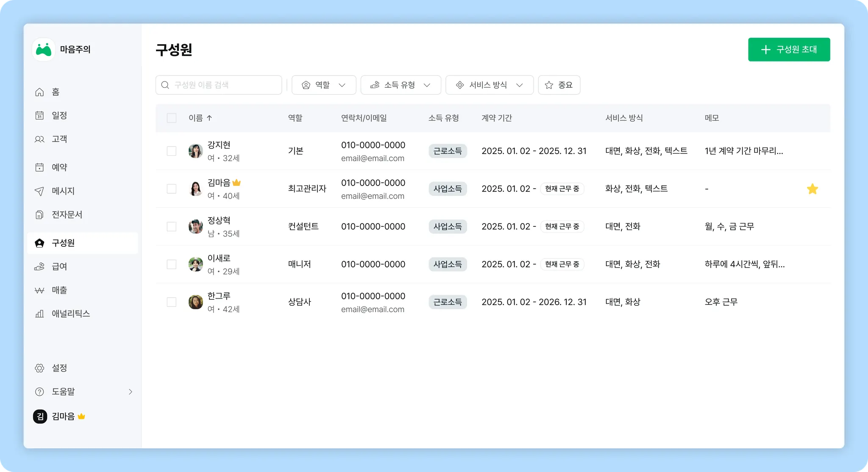Expand the 소득 유형 filter dropdown

click(x=401, y=85)
